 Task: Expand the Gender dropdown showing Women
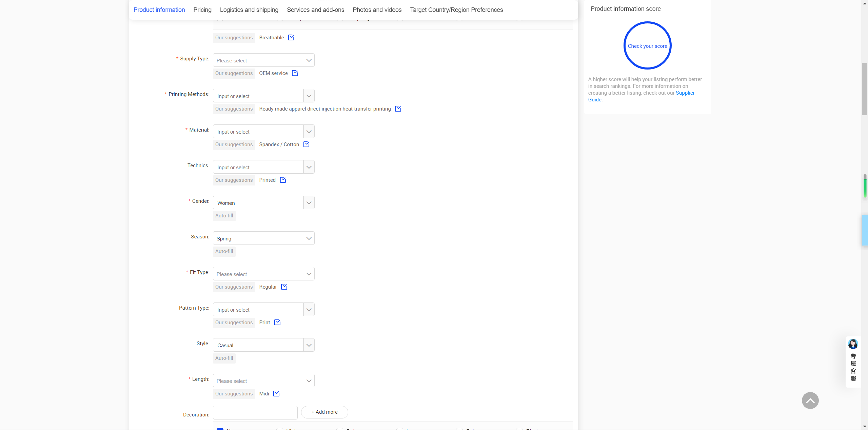(x=309, y=203)
